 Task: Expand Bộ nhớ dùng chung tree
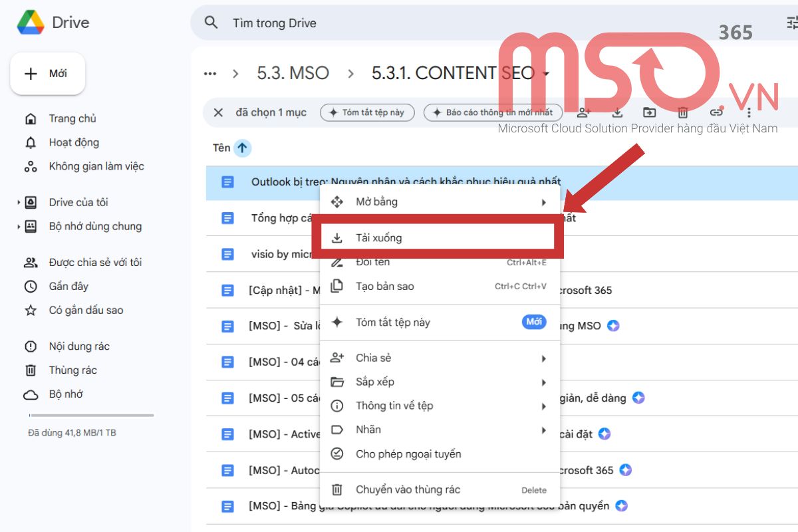(19, 226)
